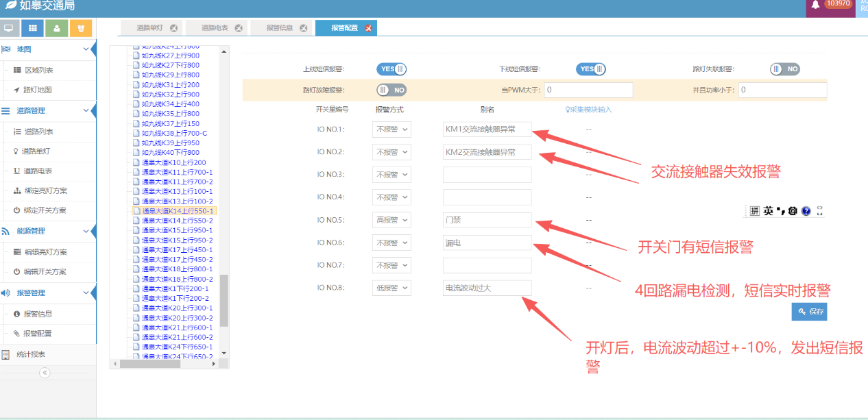868x420 pixels.
Task: Select tree node 如九线K38上行700-C
Action: (x=174, y=133)
